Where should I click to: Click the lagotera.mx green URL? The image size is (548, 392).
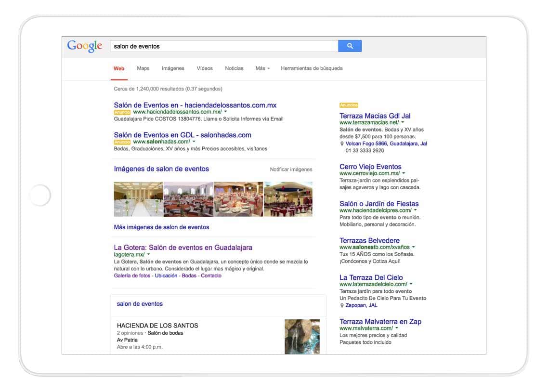[x=130, y=255]
